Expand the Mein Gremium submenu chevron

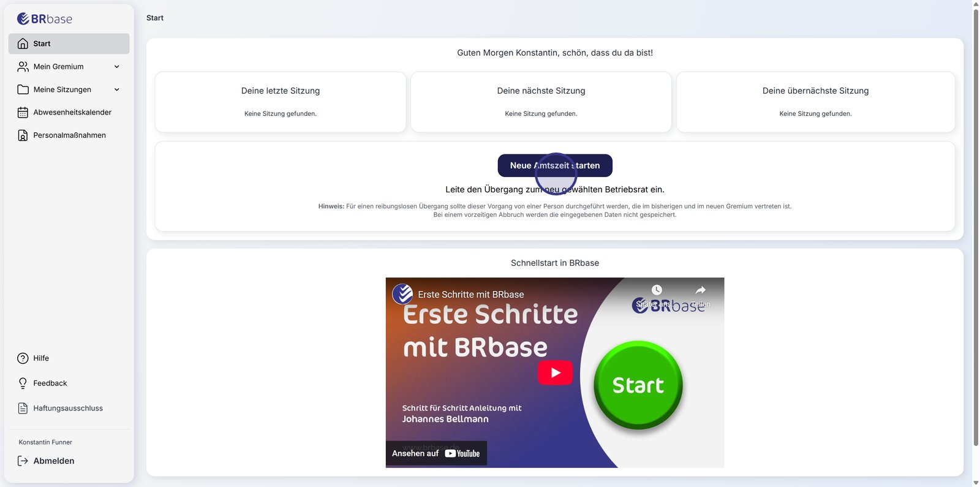(x=117, y=67)
